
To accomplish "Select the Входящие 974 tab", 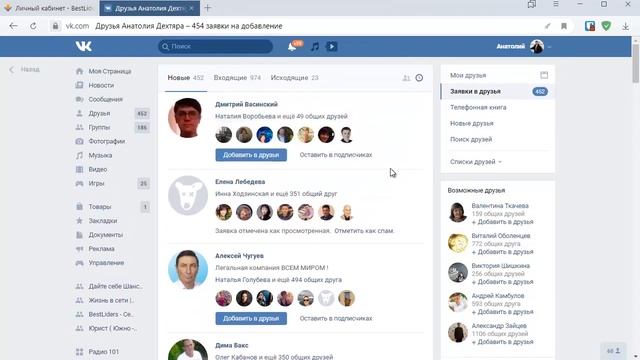I will (237, 78).
